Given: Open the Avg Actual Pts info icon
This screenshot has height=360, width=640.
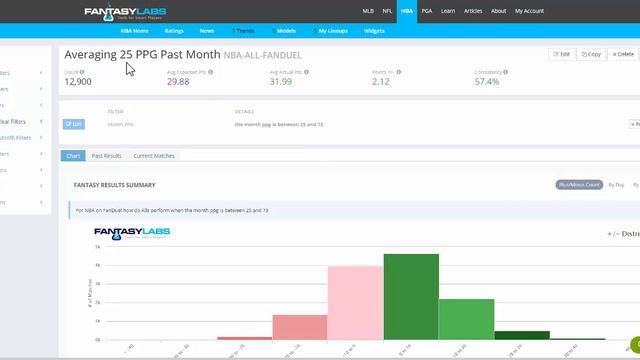Looking at the screenshot, I should 307,72.
